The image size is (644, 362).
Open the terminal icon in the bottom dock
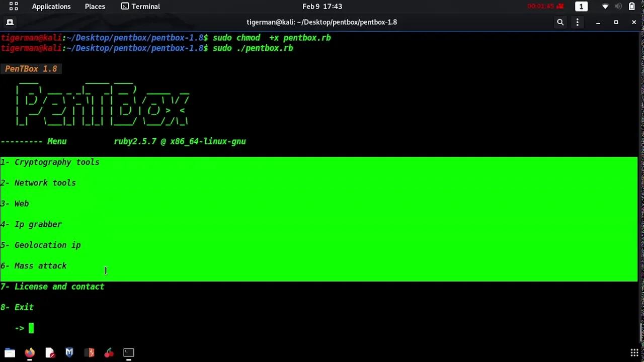[x=128, y=352]
